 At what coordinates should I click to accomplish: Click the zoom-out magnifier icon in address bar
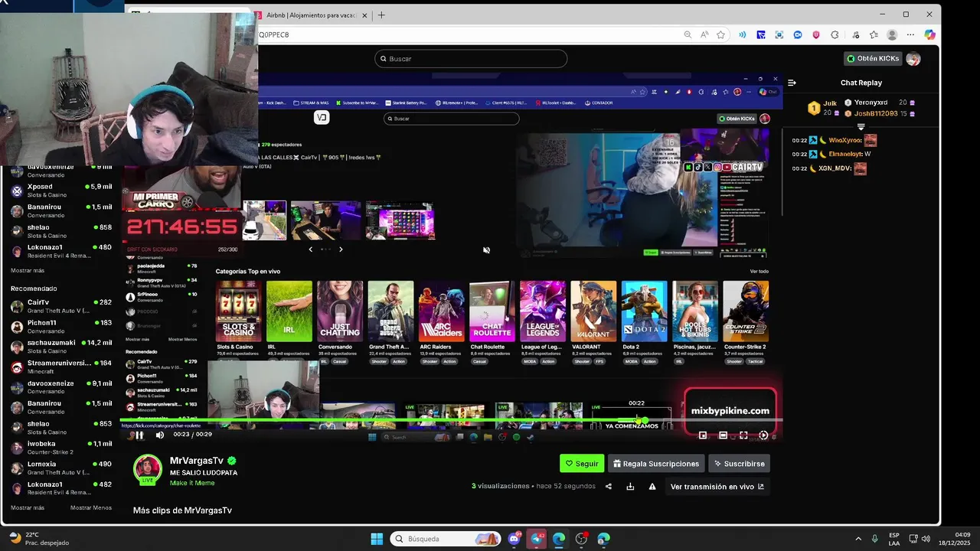pos(688,34)
